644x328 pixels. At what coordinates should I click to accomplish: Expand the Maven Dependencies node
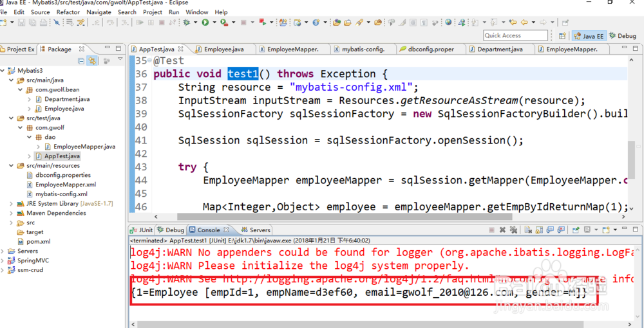(x=11, y=214)
